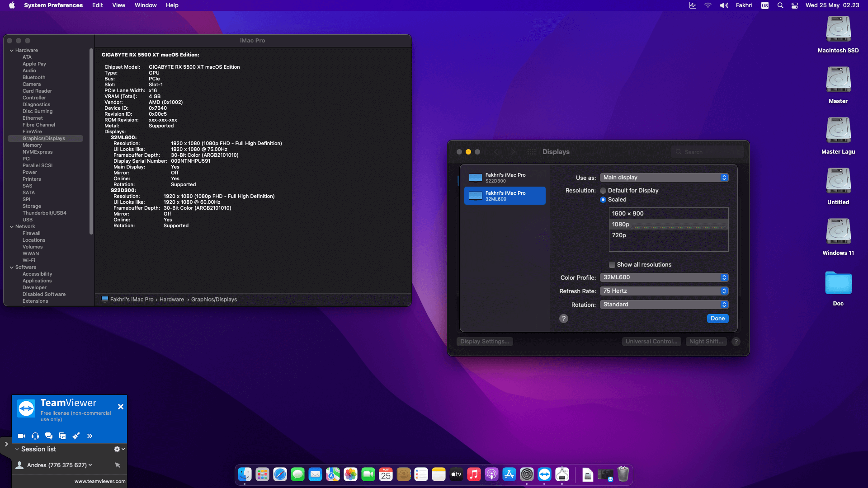Screen dimensions: 868x488
Task: Click the Search field in Displays window
Action: [x=708, y=152]
